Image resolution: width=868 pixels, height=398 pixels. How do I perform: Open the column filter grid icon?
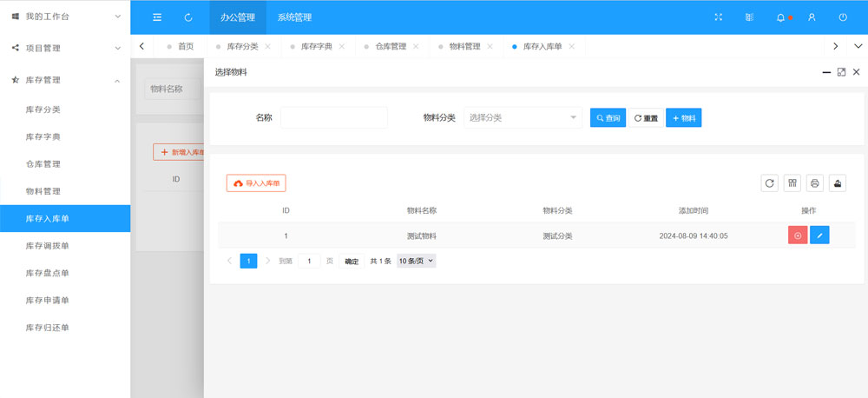(x=792, y=182)
